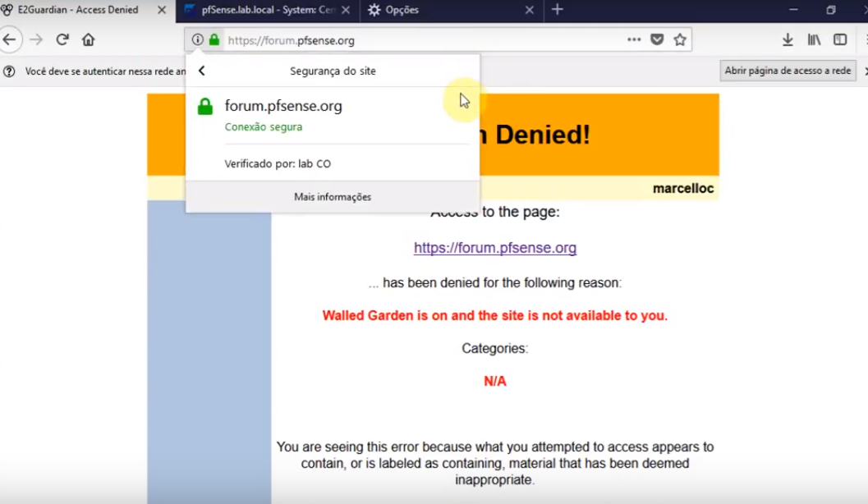Click 'Conexão segura' text in panel
Image resolution: width=868 pixels, height=504 pixels.
coord(264,126)
